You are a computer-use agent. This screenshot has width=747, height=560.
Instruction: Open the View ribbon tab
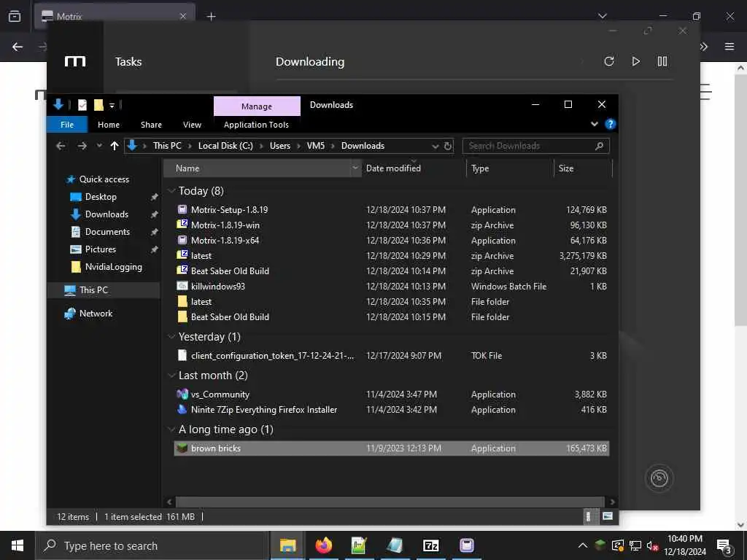(192, 125)
